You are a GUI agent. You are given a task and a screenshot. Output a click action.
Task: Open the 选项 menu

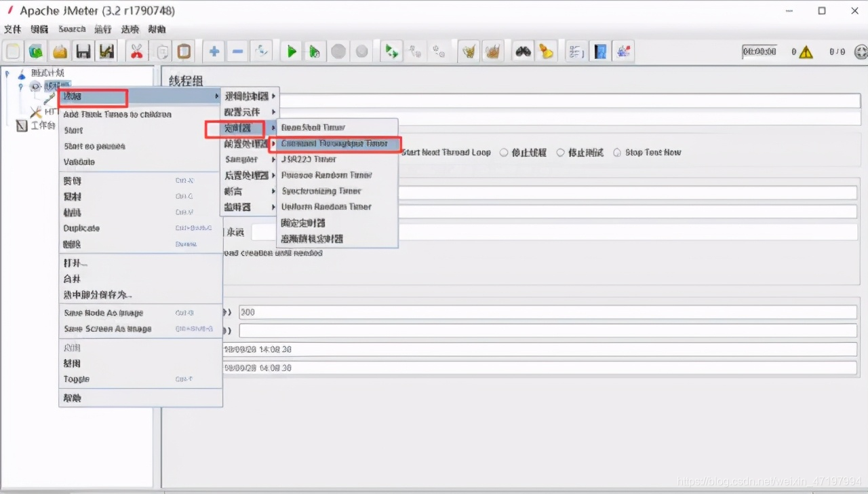click(130, 29)
